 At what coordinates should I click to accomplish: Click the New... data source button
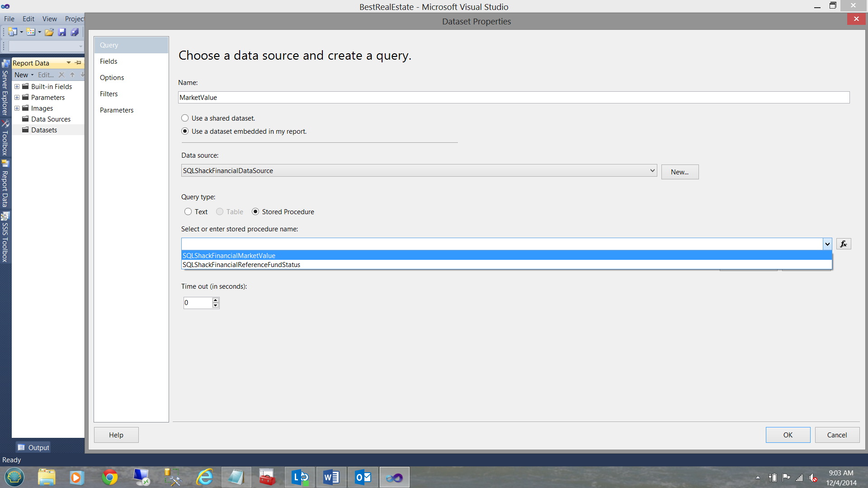click(x=679, y=172)
